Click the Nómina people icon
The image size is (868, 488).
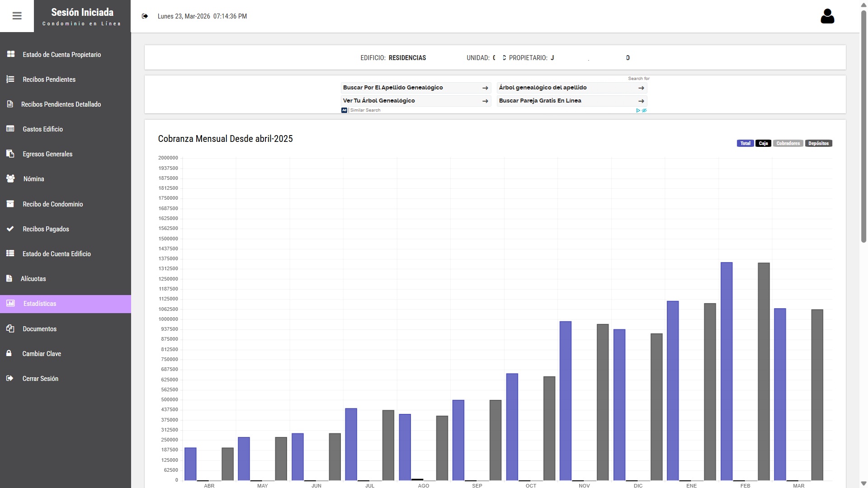tap(10, 178)
